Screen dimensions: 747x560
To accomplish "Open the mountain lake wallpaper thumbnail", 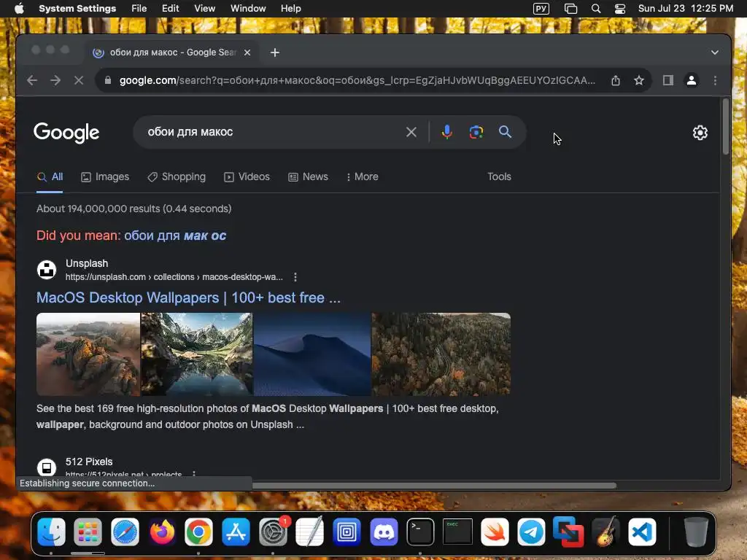I will point(197,354).
